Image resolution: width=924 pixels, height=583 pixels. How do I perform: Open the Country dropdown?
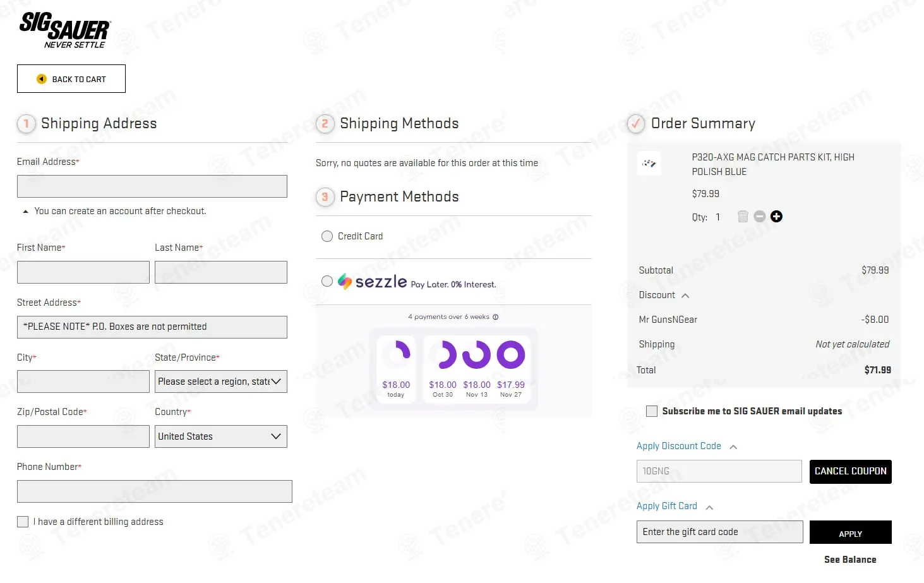(x=221, y=436)
